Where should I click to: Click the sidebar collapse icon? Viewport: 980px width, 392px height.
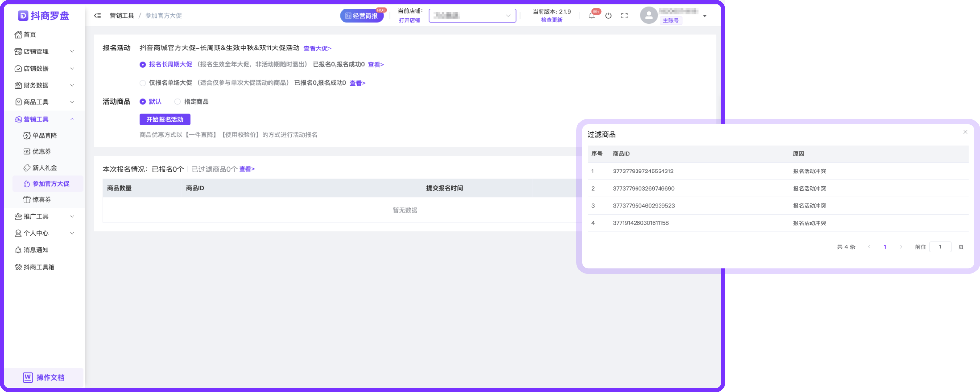pyautogui.click(x=98, y=16)
